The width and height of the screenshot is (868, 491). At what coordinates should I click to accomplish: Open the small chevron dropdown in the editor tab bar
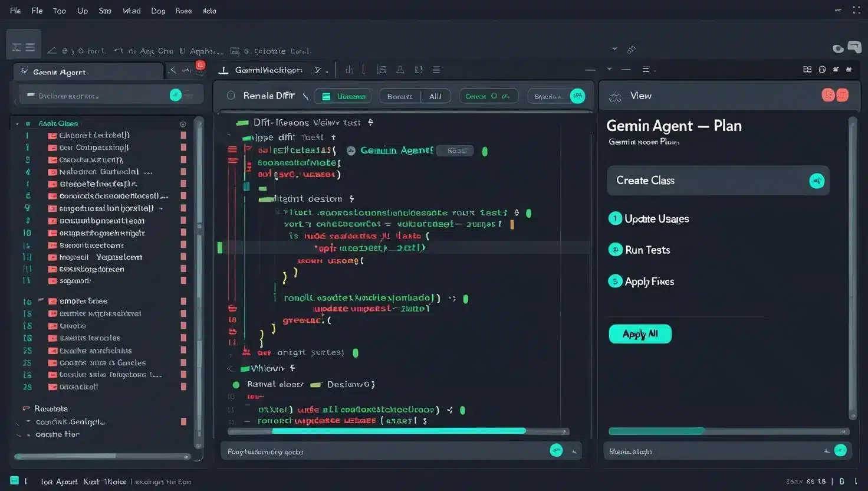(x=609, y=69)
